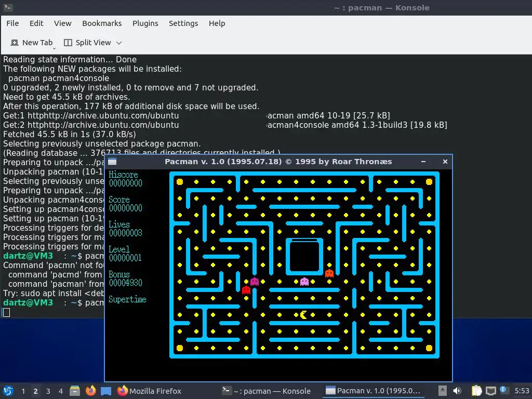This screenshot has width=532, height=399.
Task: Open the Edit menu in Konsole
Action: (36, 23)
